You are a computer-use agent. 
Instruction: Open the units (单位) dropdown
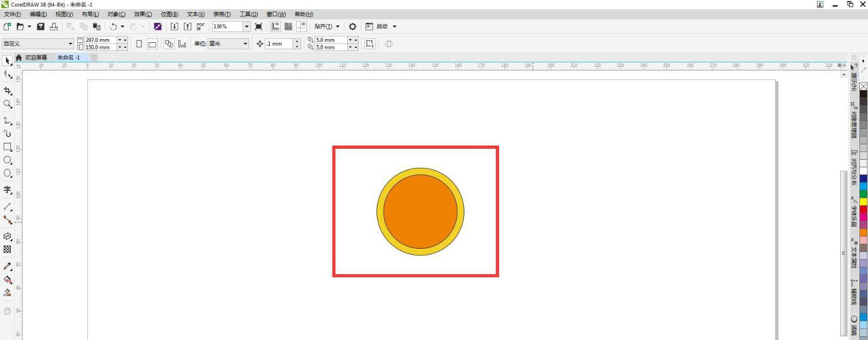coord(245,43)
